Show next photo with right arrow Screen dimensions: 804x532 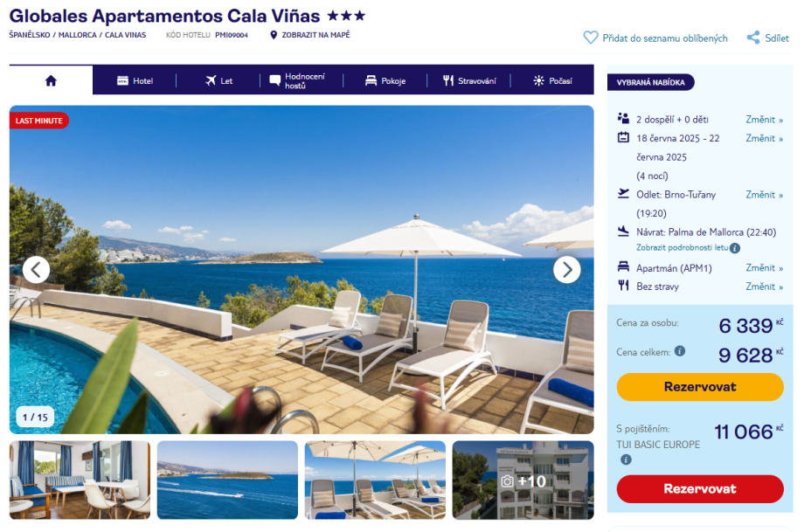[567, 270]
